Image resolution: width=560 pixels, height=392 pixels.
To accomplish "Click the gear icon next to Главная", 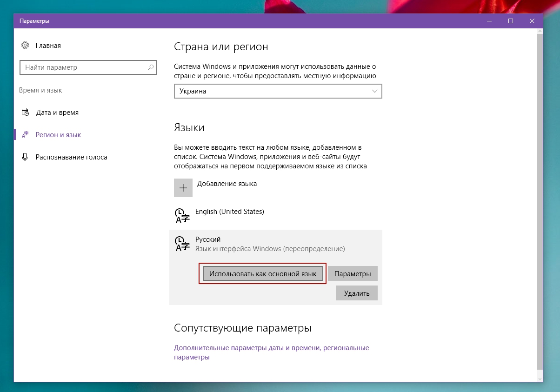I will (x=25, y=46).
